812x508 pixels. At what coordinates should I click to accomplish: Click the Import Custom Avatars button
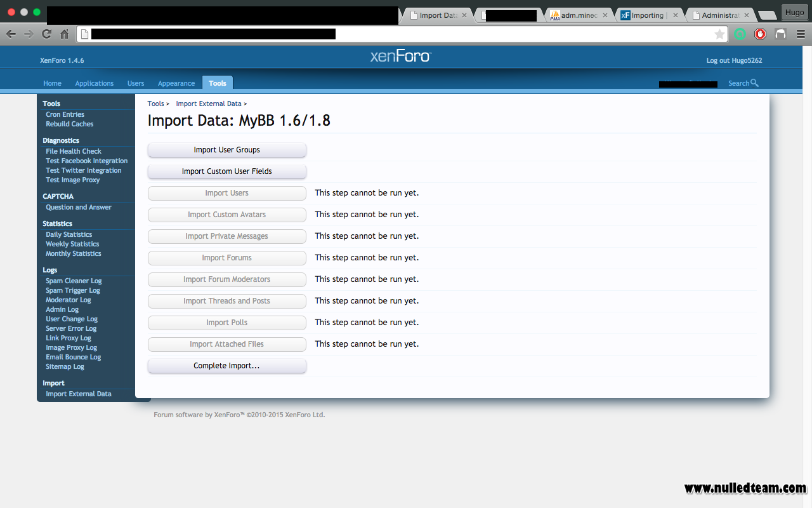(x=227, y=215)
